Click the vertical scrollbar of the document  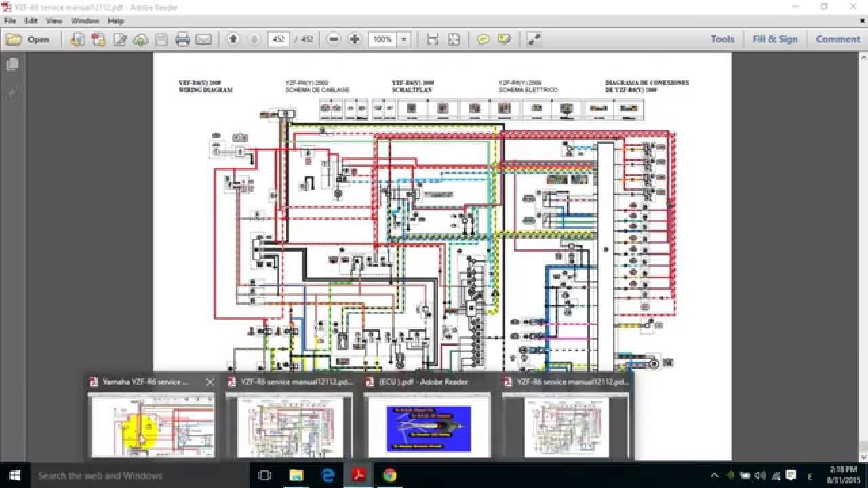(863, 258)
